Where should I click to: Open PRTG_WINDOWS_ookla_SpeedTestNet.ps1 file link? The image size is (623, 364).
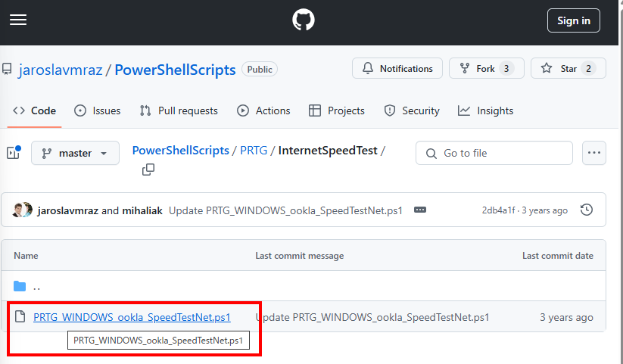132,317
